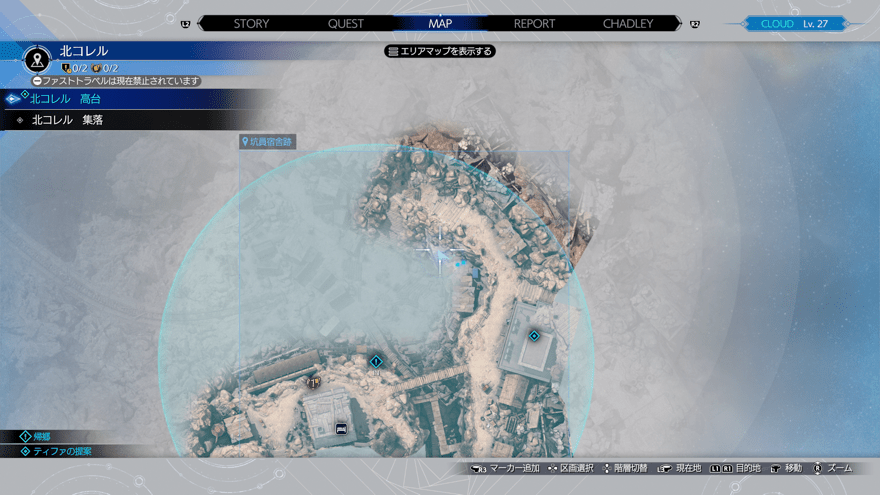880x495 pixels.
Task: Toggle 階層切替 floor level switch
Action: (621, 468)
